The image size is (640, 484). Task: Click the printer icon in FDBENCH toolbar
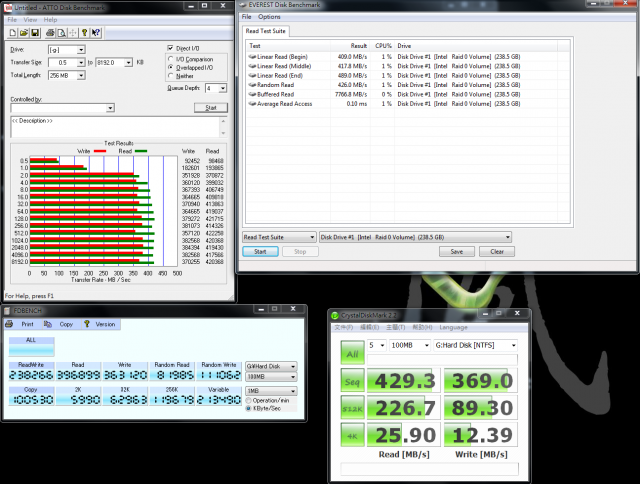tap(9, 324)
